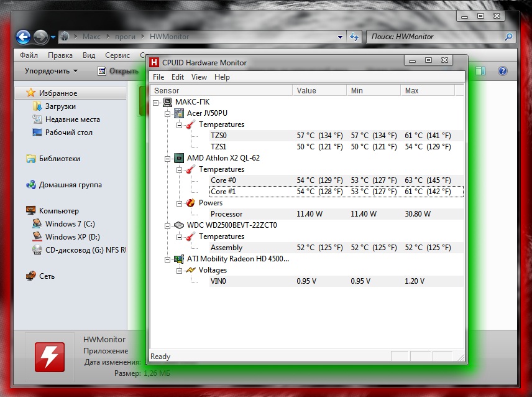Click the Sensor column header

click(221, 91)
